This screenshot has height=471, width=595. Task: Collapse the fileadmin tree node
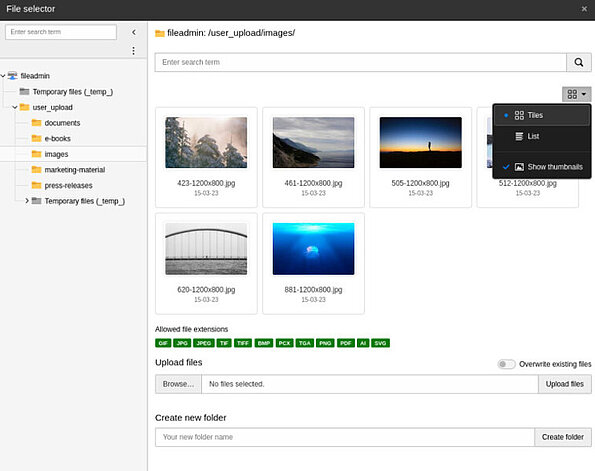pos(3,76)
